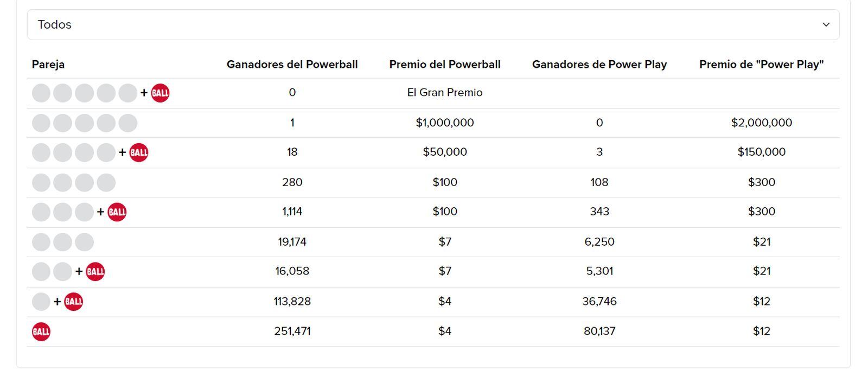Select the red BALL icon in the one-ball row

(73, 301)
